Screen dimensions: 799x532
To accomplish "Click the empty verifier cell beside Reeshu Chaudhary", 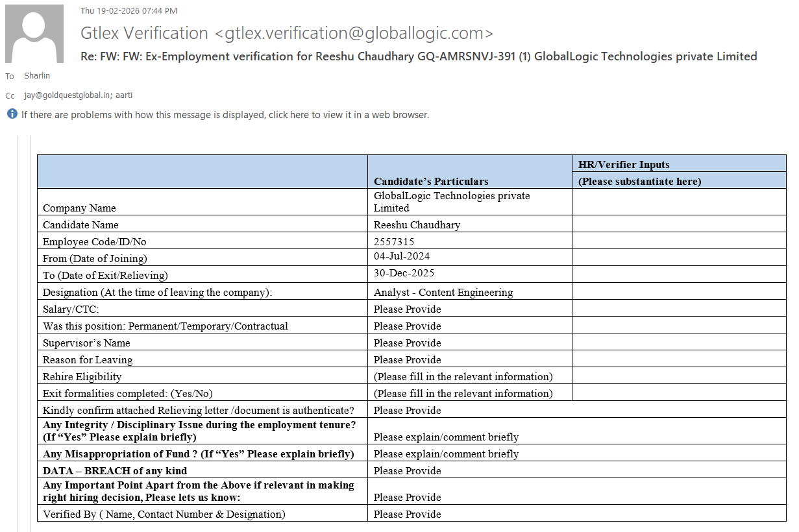I will coord(678,224).
